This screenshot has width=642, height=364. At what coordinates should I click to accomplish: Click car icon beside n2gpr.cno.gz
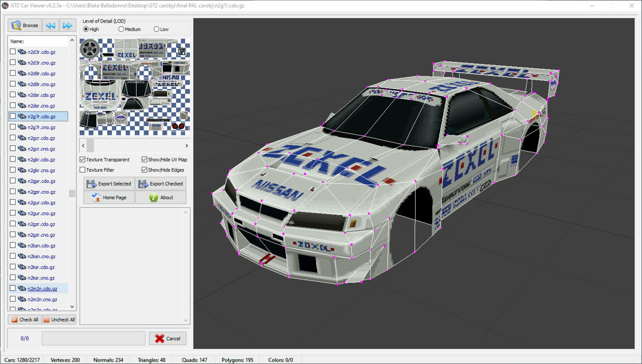(22, 192)
